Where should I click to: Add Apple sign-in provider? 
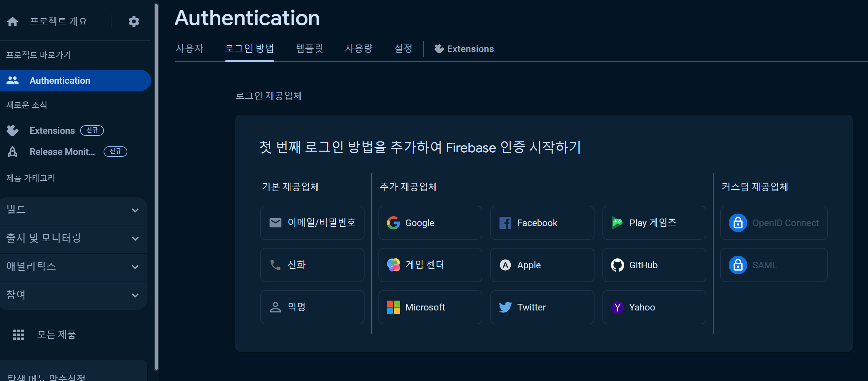(x=542, y=265)
